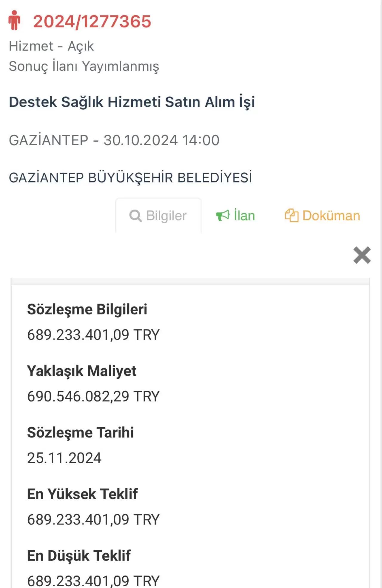Open the Bilgiler tab

click(166, 216)
